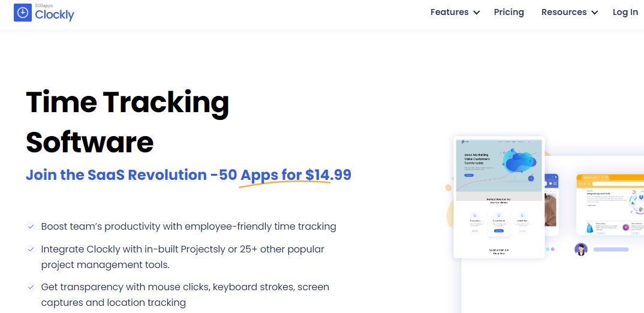Click the Clockly clock logo icon
Screen dimensions: 644x313
click(x=22, y=13)
